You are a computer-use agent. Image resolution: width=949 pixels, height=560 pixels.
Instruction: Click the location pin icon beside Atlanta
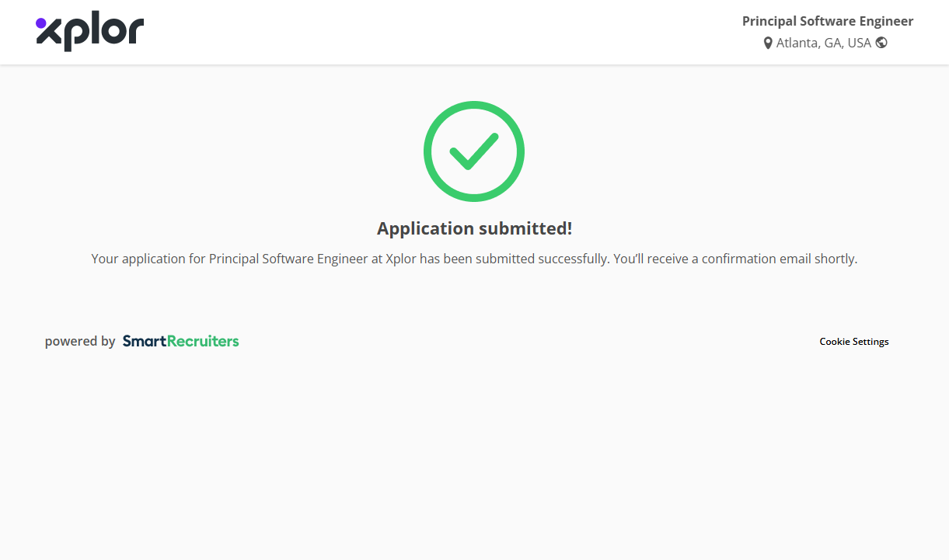[x=768, y=43]
